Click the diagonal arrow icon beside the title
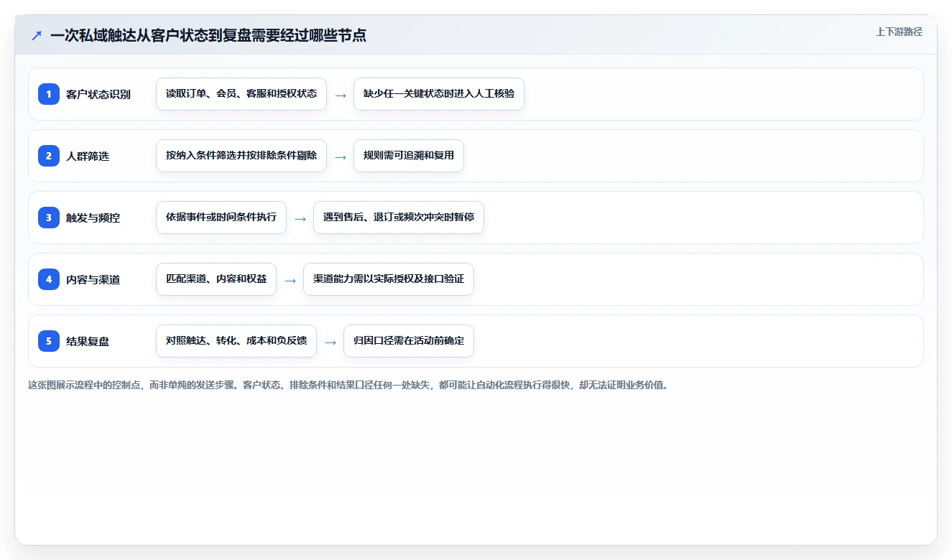This screenshot has height=560, width=952. [37, 36]
